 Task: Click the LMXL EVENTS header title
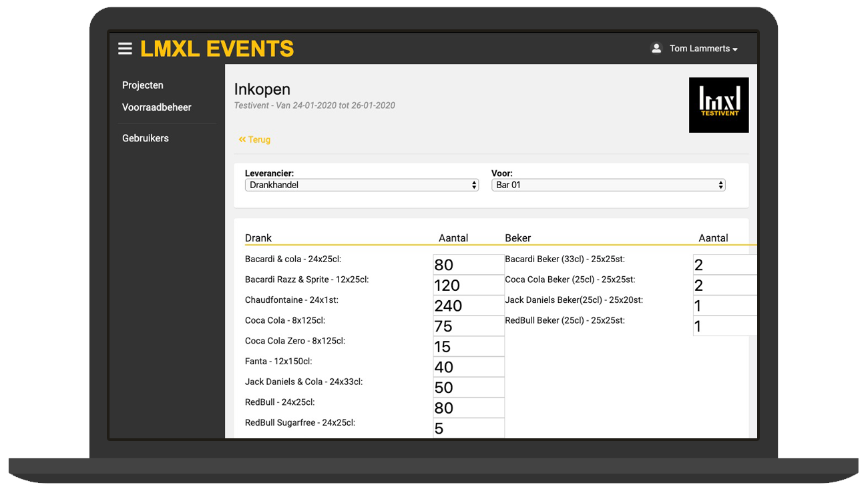click(x=217, y=49)
